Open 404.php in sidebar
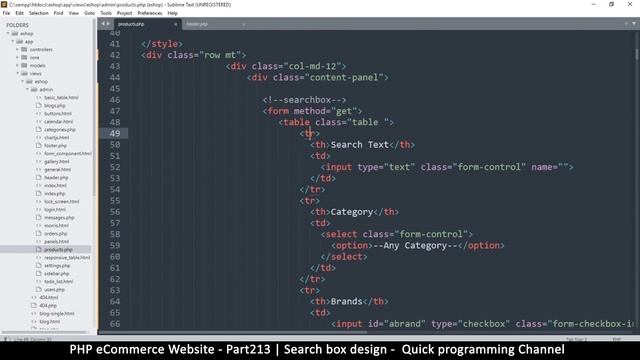The width and height of the screenshot is (640, 360). point(48,306)
